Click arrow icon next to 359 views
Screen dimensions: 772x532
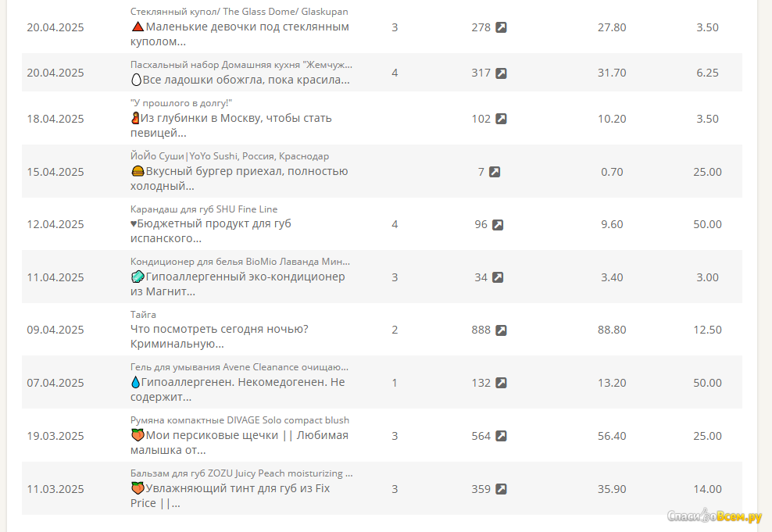(501, 489)
